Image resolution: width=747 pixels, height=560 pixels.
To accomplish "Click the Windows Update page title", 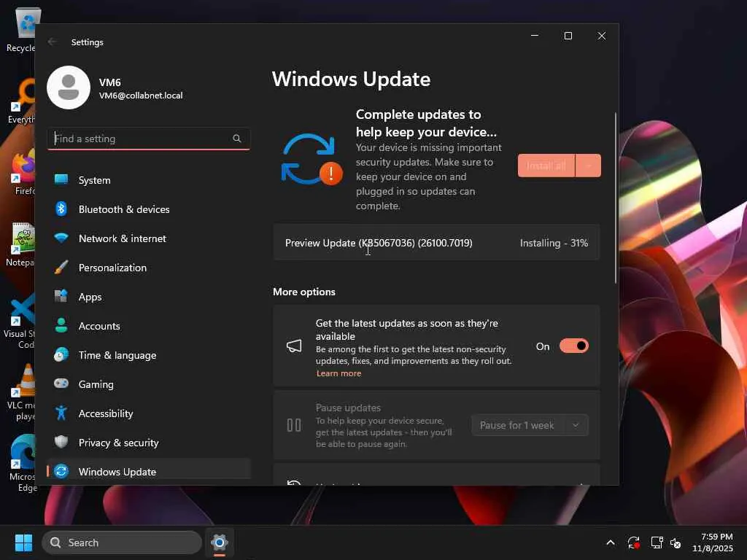I will pyautogui.click(x=351, y=79).
